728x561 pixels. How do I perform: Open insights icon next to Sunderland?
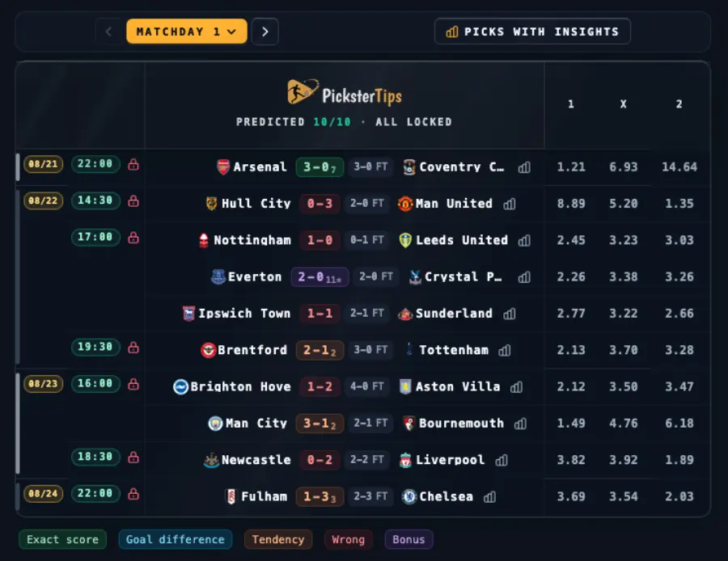pyautogui.click(x=510, y=314)
